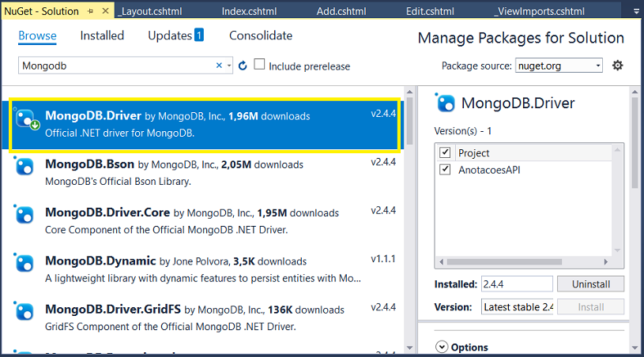Image resolution: width=644 pixels, height=357 pixels.
Task: Click the MongoDB.Driver package icon in list
Action: pyautogui.click(x=27, y=119)
